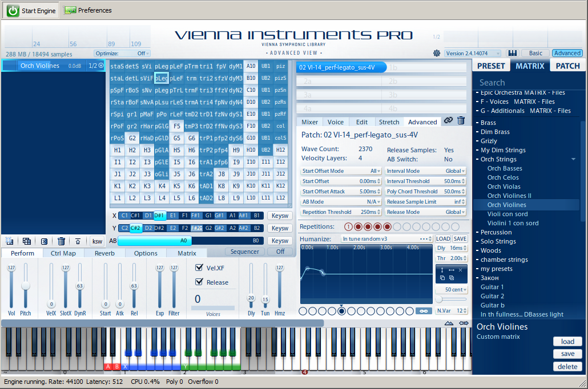Delete the patch with the slot trash icon
This screenshot has width=588, height=389.
click(461, 120)
